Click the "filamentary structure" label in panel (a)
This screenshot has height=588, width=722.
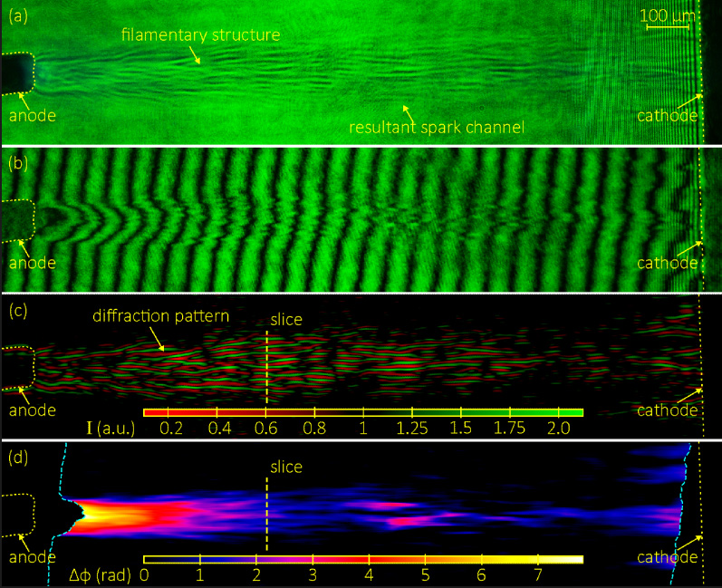coord(201,35)
